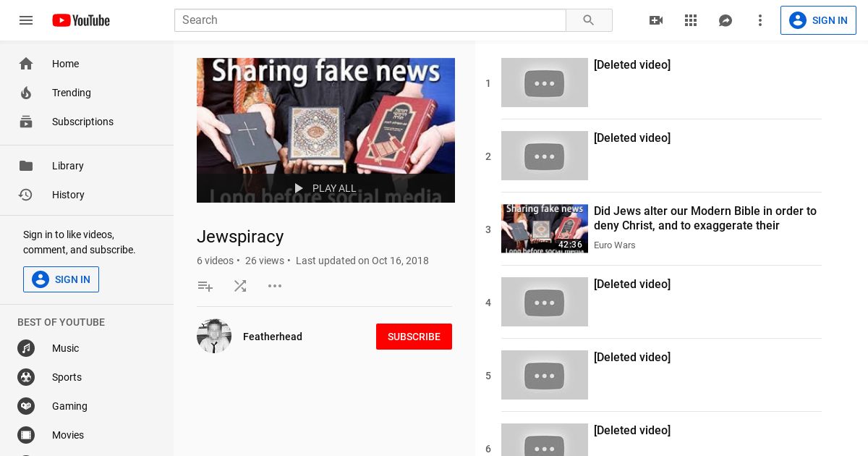Click the deleted video 2 thumbnail

(x=545, y=156)
